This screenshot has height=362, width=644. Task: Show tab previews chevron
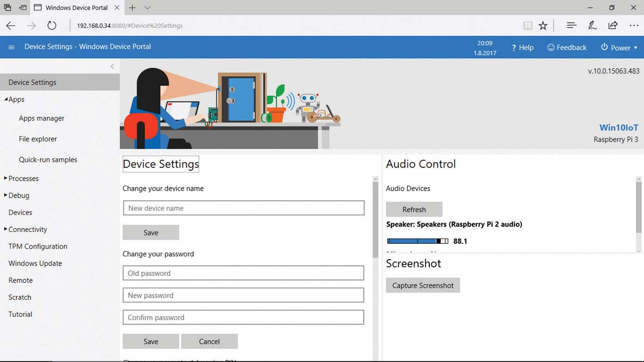tap(148, 8)
